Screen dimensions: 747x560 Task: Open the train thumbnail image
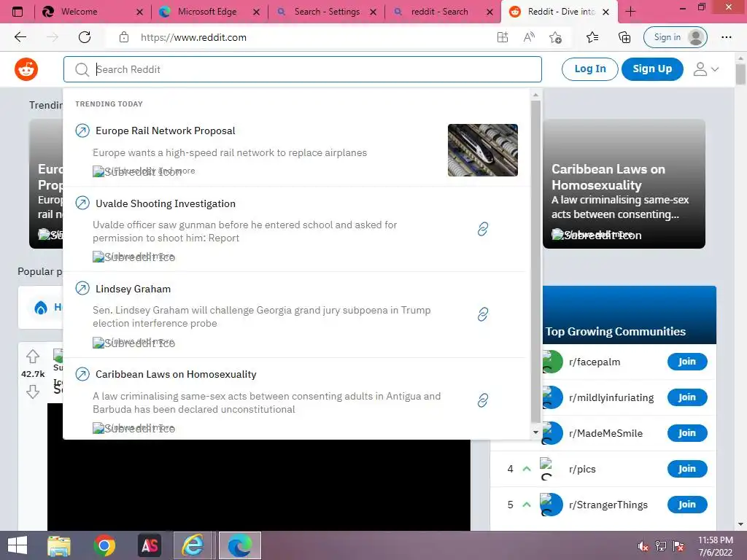[x=483, y=150]
